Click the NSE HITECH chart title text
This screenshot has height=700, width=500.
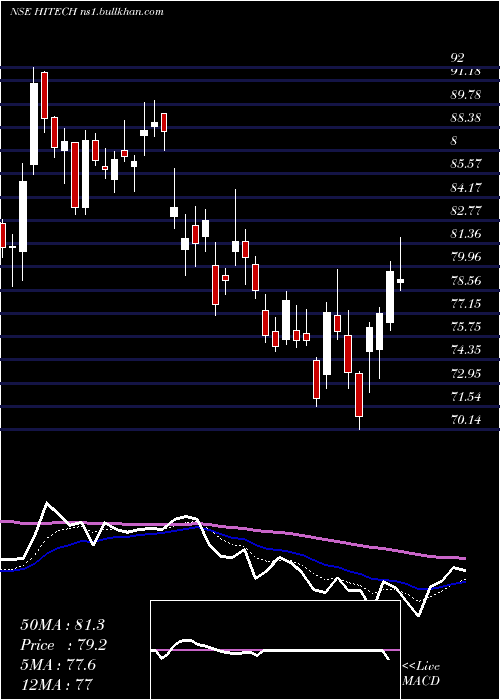(x=87, y=12)
